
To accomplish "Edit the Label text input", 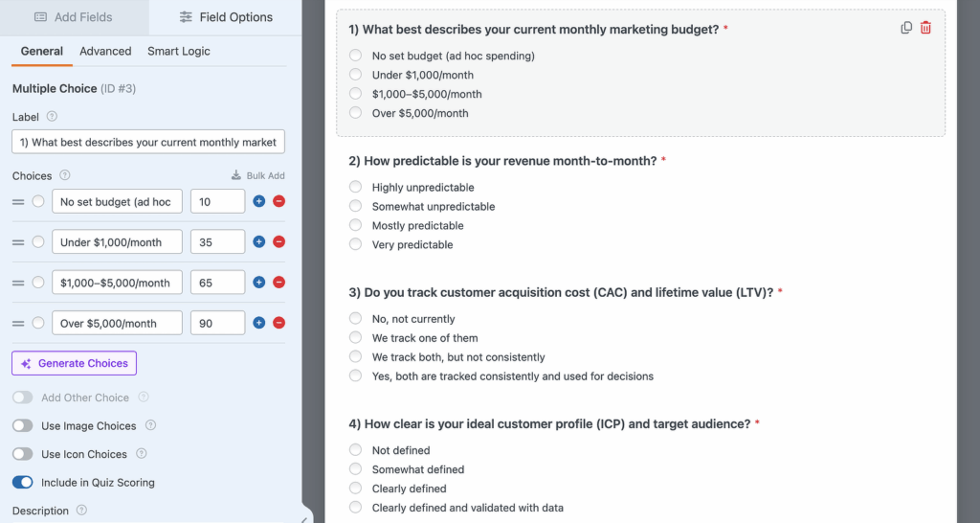I will point(148,142).
